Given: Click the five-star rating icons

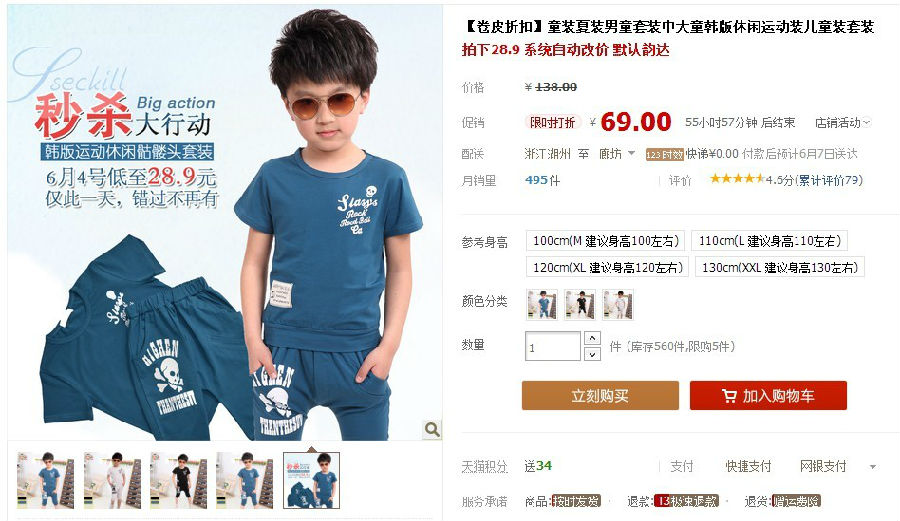Looking at the screenshot, I should [x=737, y=179].
